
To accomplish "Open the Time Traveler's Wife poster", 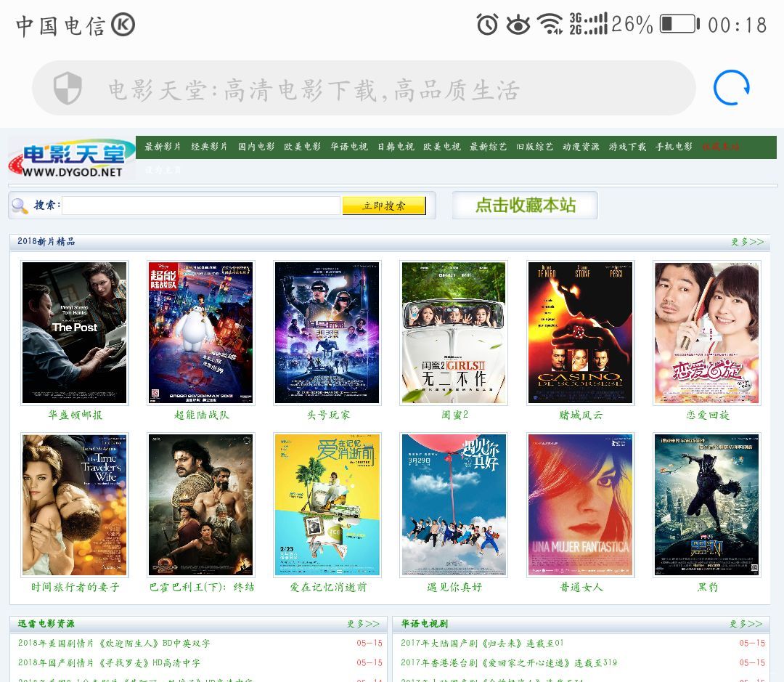I will click(x=75, y=505).
